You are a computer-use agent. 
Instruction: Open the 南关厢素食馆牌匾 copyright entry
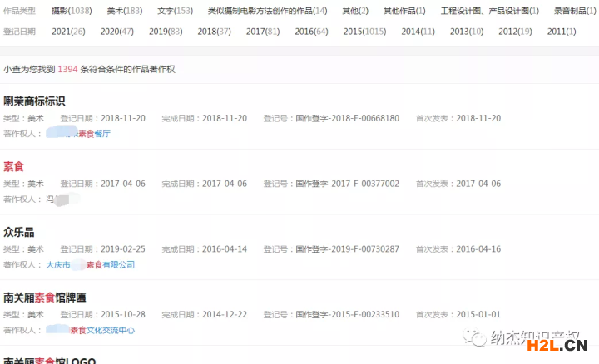(x=45, y=298)
